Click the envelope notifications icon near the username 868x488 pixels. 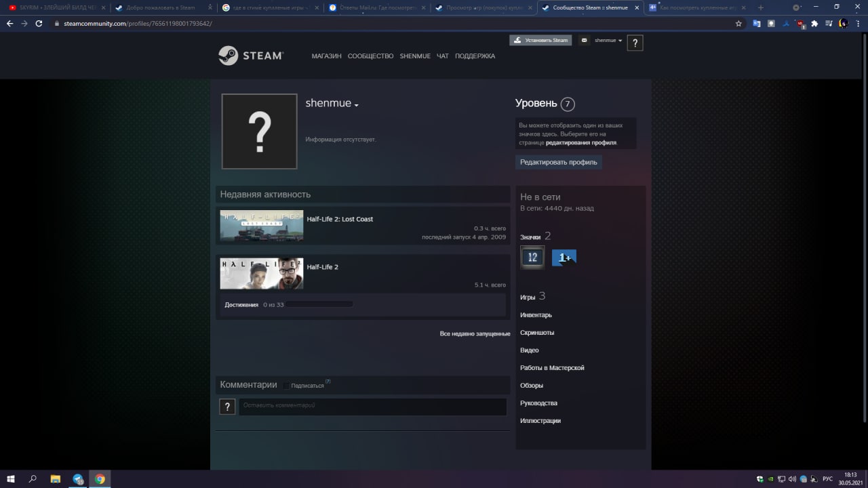[x=585, y=41]
